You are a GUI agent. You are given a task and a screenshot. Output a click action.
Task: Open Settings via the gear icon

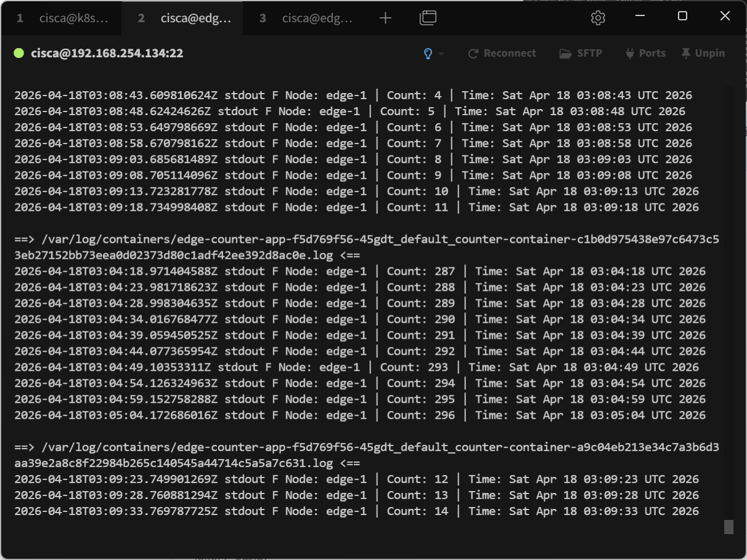click(597, 18)
